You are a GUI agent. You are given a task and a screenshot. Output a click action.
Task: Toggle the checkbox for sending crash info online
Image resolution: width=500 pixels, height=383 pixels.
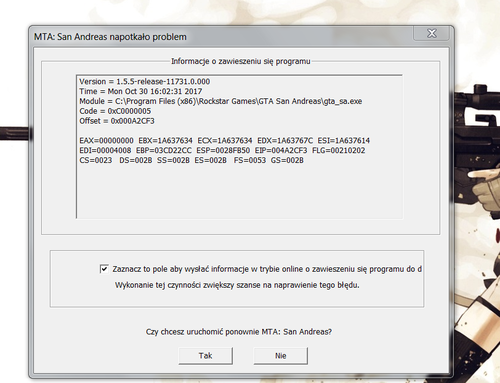click(104, 269)
